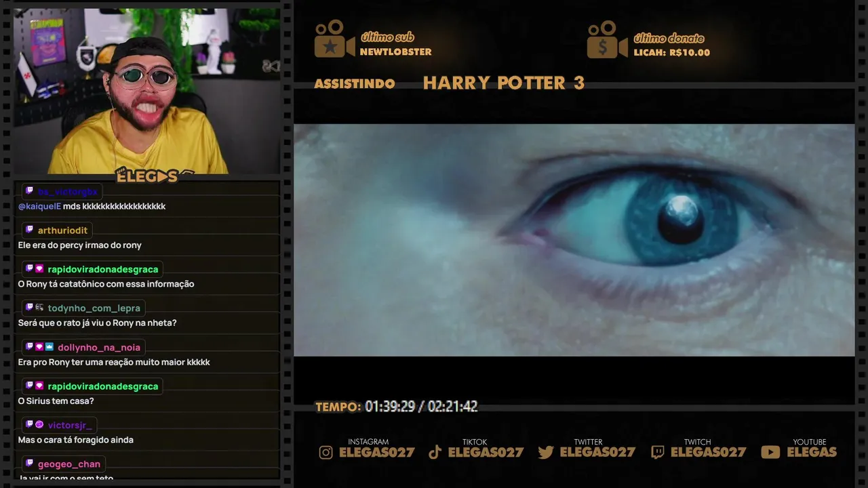Click the TikTok logo icon
Viewport: 868px width, 488px height.
[x=435, y=453]
